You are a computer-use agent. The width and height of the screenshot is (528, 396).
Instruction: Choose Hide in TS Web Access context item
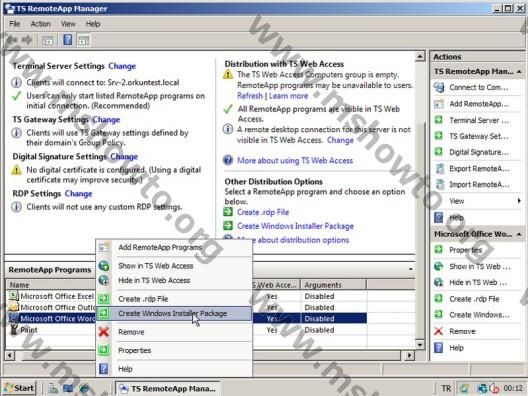tap(174, 280)
